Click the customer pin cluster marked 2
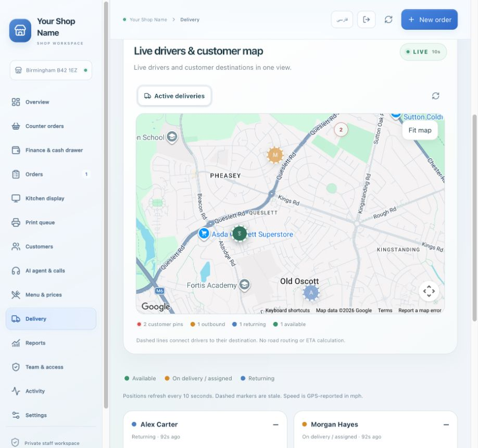The width and height of the screenshot is (478, 448). [x=341, y=130]
